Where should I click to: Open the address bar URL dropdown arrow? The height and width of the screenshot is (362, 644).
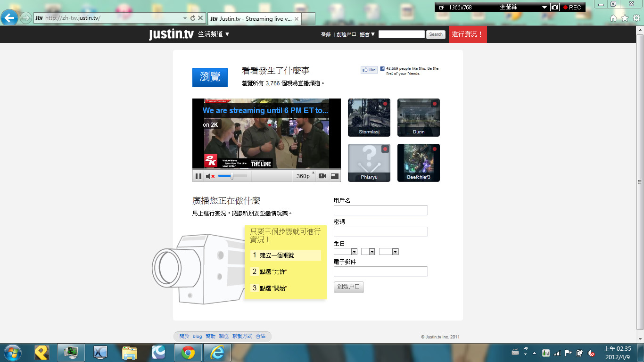[x=185, y=18]
